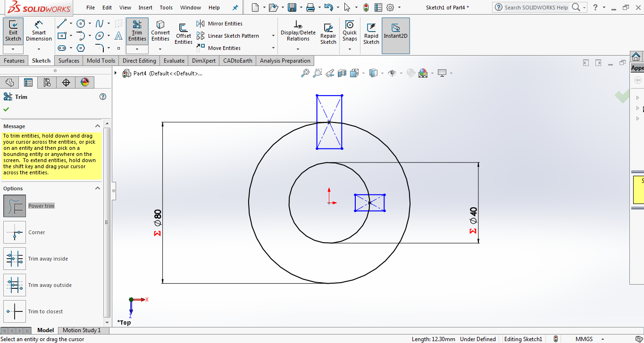
Task: Open the Options gear icon
Action: [390, 8]
